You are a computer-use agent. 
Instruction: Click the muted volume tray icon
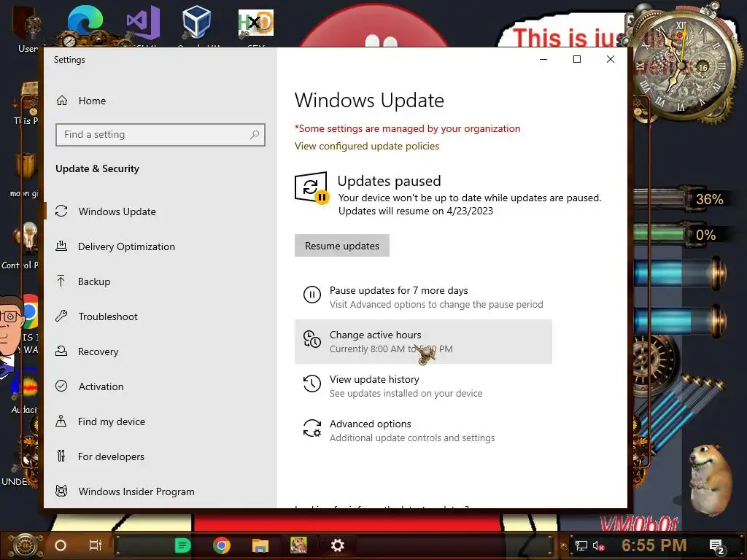[598, 545]
